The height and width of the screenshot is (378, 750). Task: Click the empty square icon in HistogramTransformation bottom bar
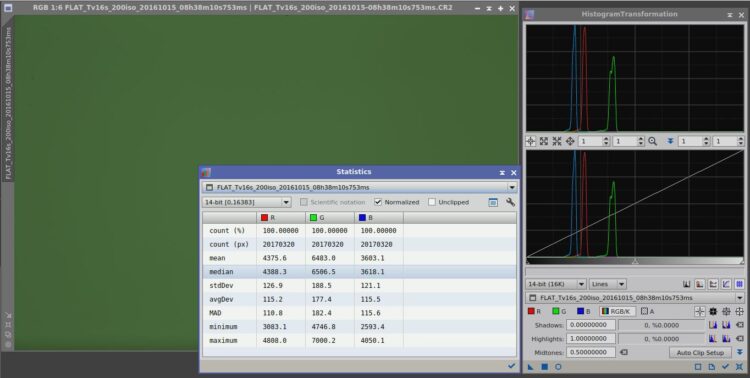click(x=698, y=367)
